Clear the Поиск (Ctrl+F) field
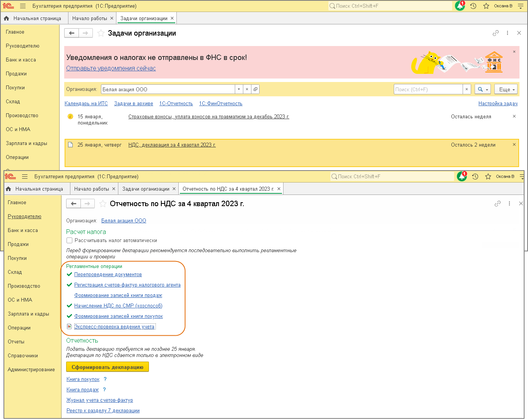Screen dimensions: 528x420 [x=466, y=89]
